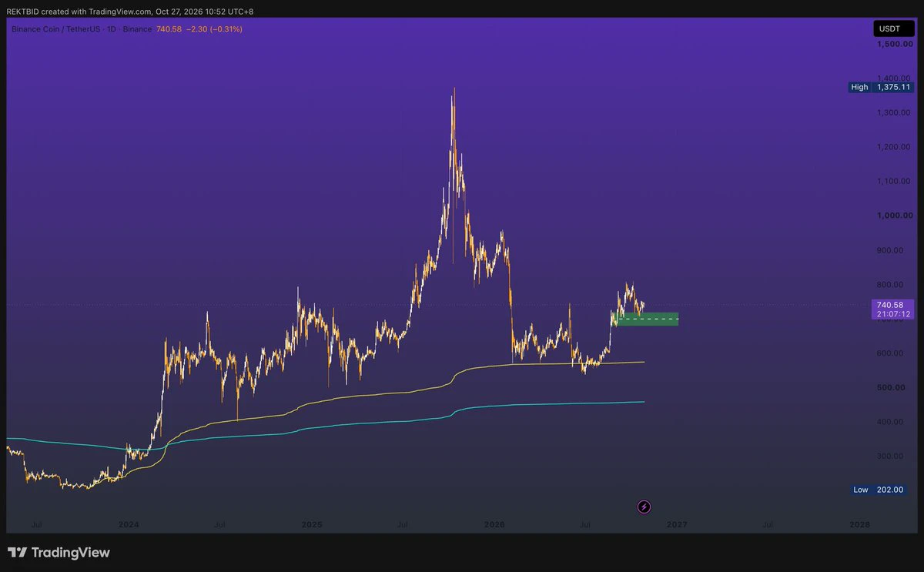The height and width of the screenshot is (572, 924).
Task: Click the 2024 time axis label
Action: tap(129, 524)
